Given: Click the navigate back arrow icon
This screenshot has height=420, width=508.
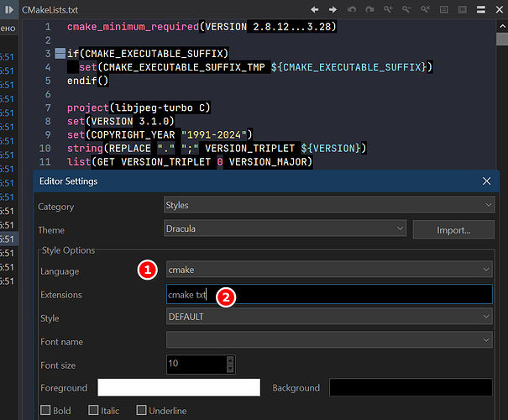Looking at the screenshot, I should 314,10.
